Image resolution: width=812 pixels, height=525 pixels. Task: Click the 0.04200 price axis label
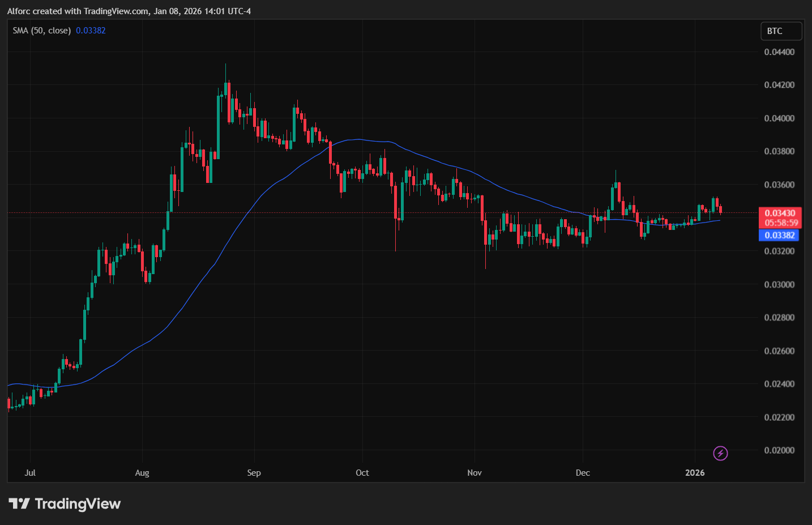[779, 85]
